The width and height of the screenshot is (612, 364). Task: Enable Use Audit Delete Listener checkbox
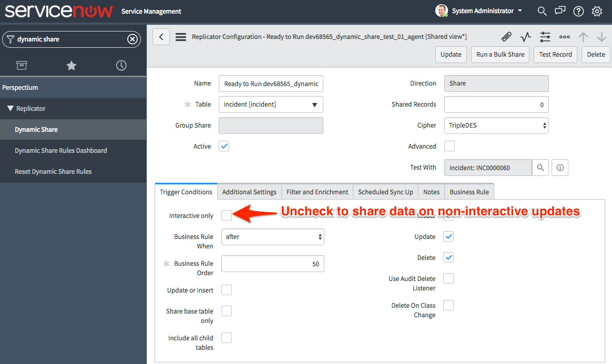pos(448,279)
